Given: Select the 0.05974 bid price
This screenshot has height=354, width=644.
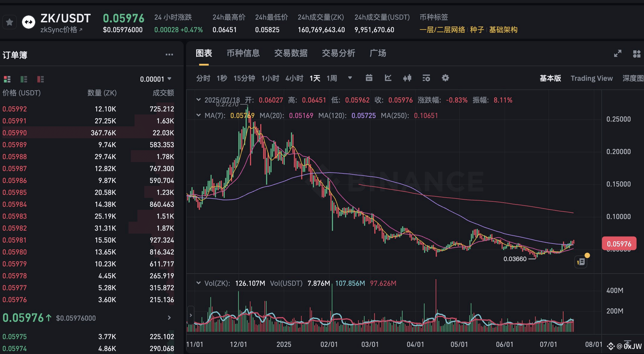Looking at the screenshot, I should (15, 349).
